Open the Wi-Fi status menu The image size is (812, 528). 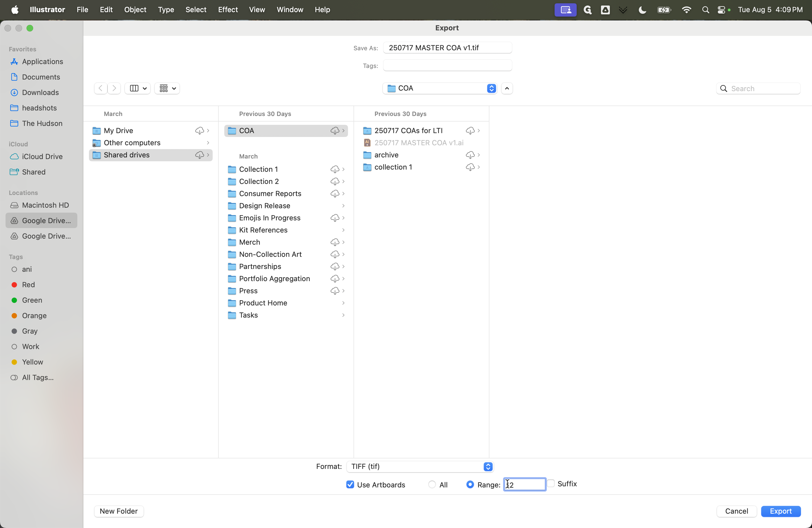(x=686, y=10)
